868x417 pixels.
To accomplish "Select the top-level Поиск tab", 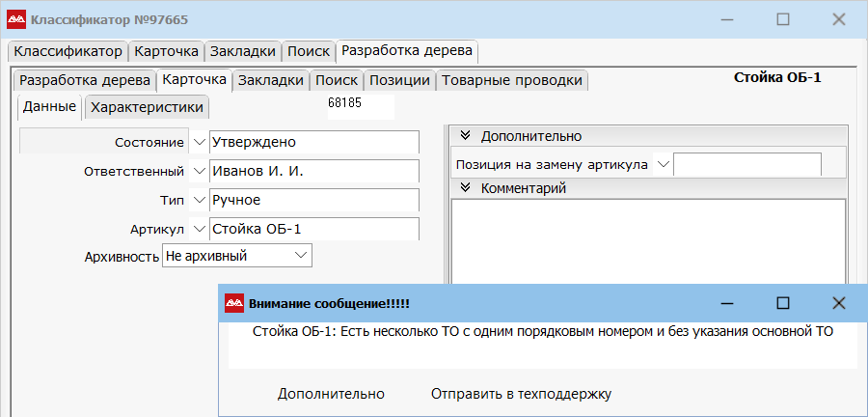I will (x=309, y=50).
